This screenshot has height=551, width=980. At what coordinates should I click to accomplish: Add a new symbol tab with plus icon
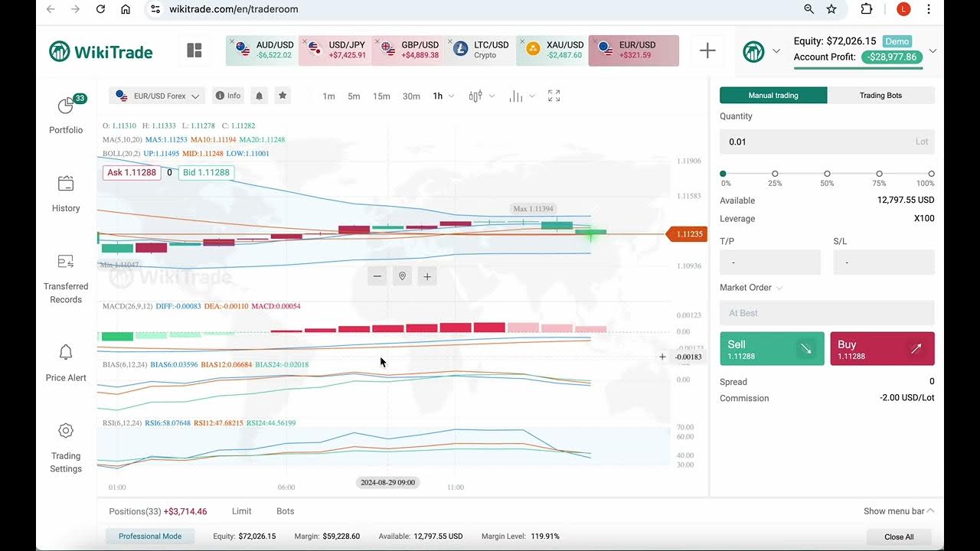707,51
